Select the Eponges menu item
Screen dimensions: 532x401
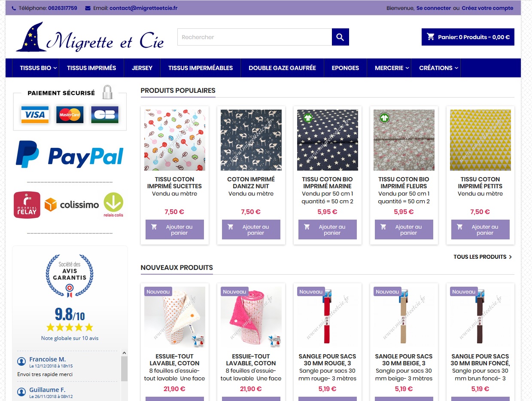(345, 68)
